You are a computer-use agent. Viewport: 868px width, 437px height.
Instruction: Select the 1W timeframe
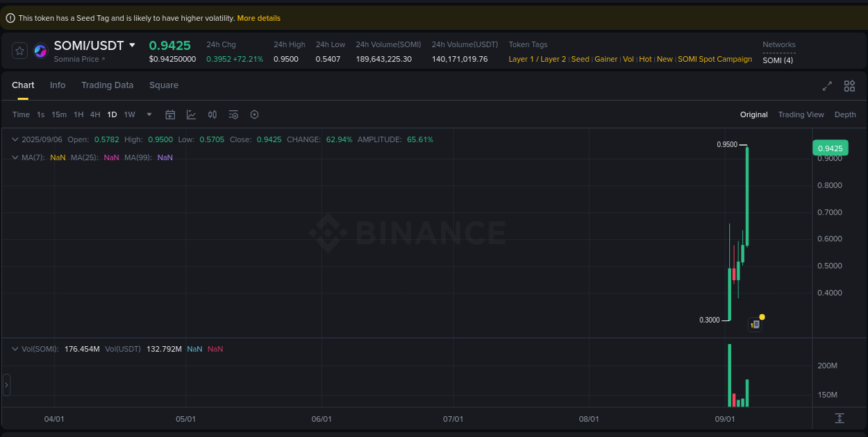tap(129, 114)
